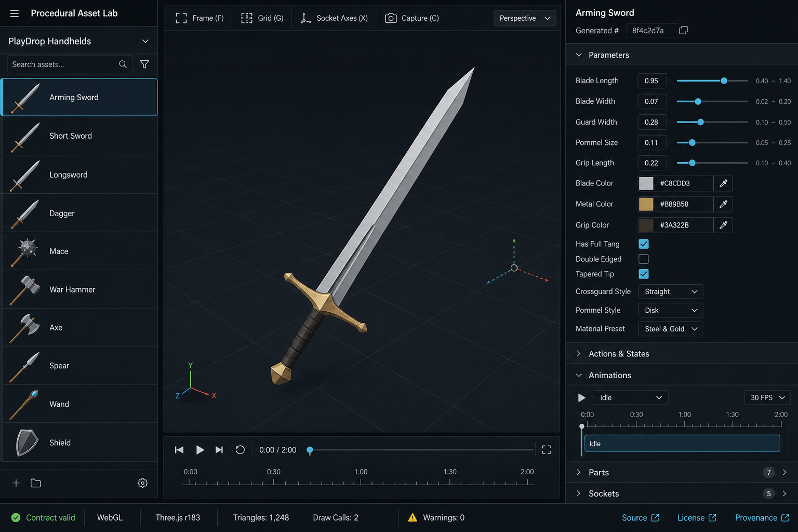Copy the generated hash 8f4c2d7a
The height and width of the screenshot is (532, 798).
683,31
